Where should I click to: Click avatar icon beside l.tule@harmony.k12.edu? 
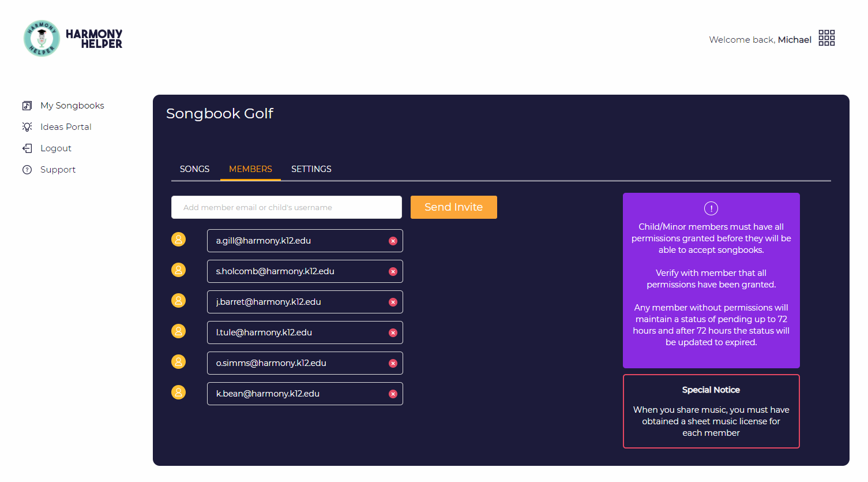(x=179, y=331)
